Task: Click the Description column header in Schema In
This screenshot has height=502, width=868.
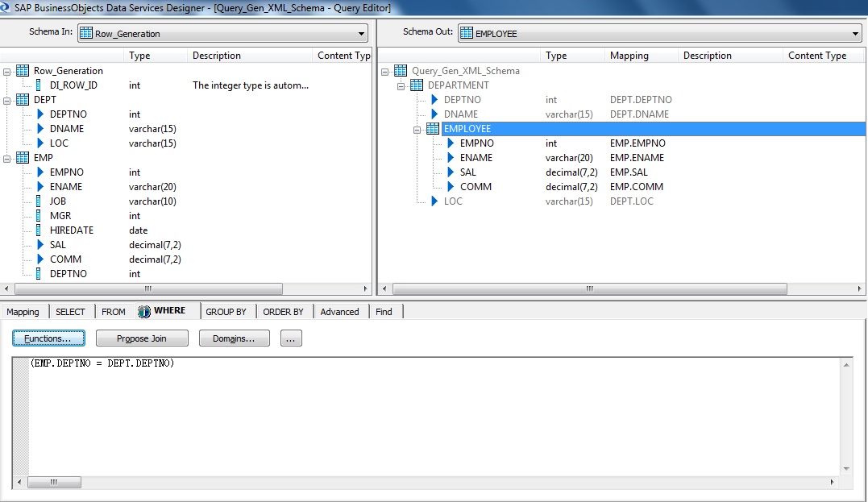Action: click(x=250, y=56)
